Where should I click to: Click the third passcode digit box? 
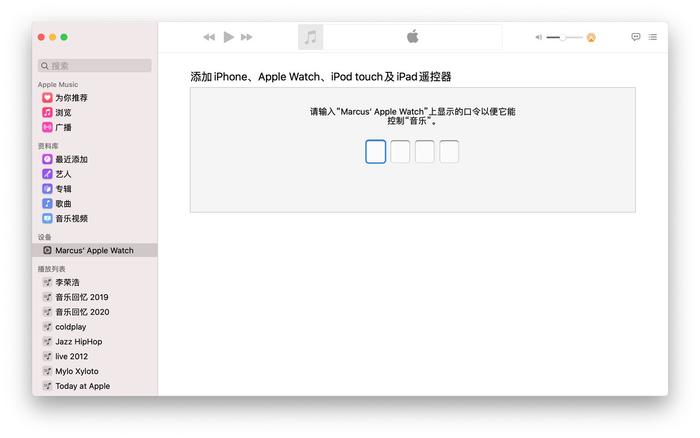425,152
